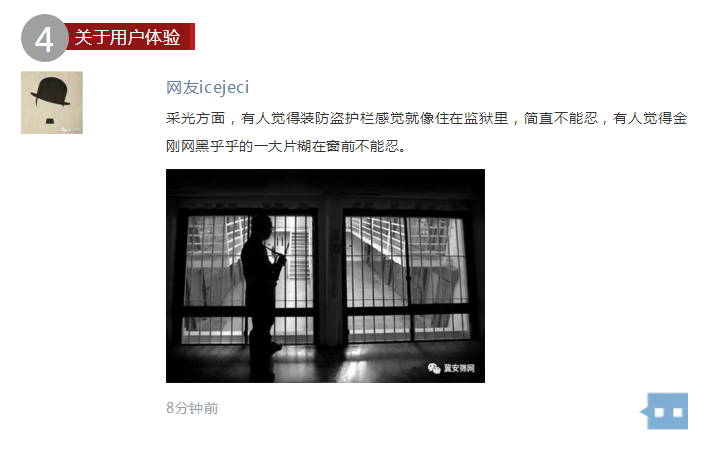Click the small watermark on the avatar corner
This screenshot has height=455, width=719.
pyautogui.click(x=71, y=130)
